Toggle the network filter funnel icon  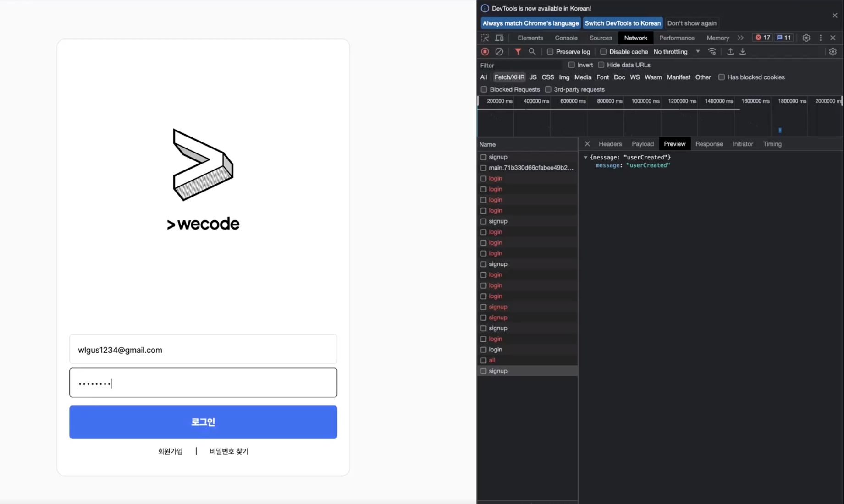point(518,52)
